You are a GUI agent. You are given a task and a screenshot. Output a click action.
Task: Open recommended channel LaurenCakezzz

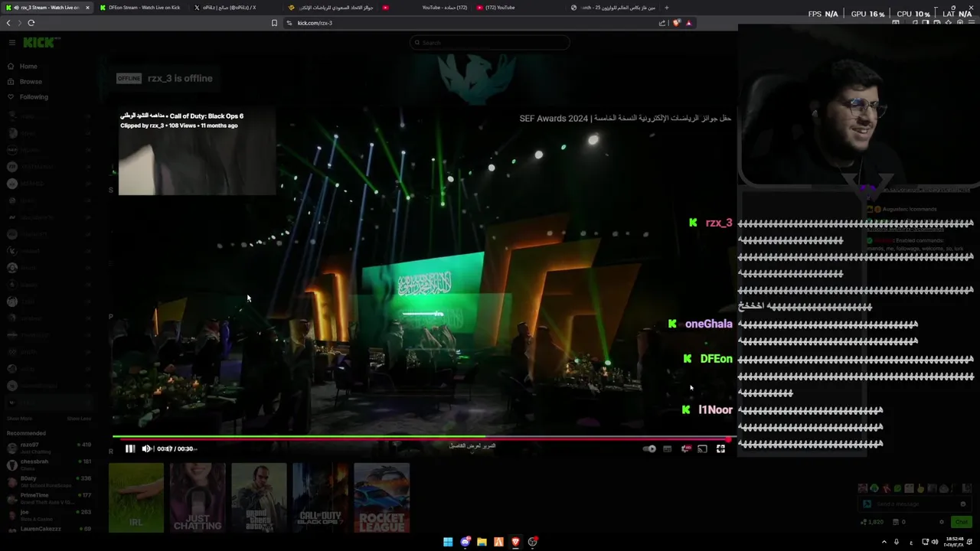click(x=48, y=529)
